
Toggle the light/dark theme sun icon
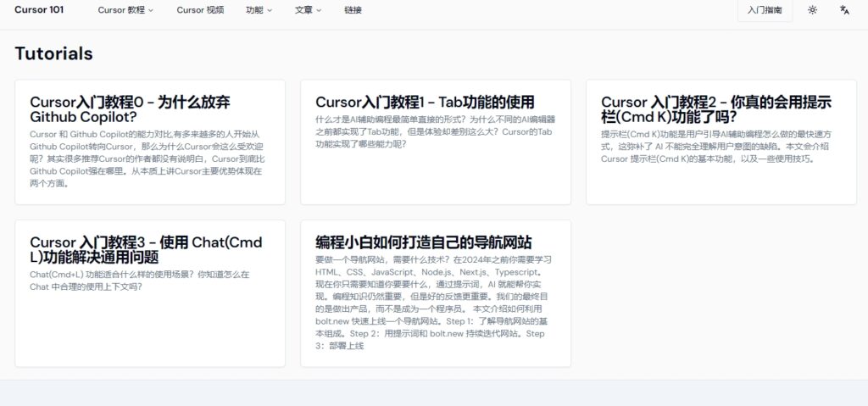point(812,10)
